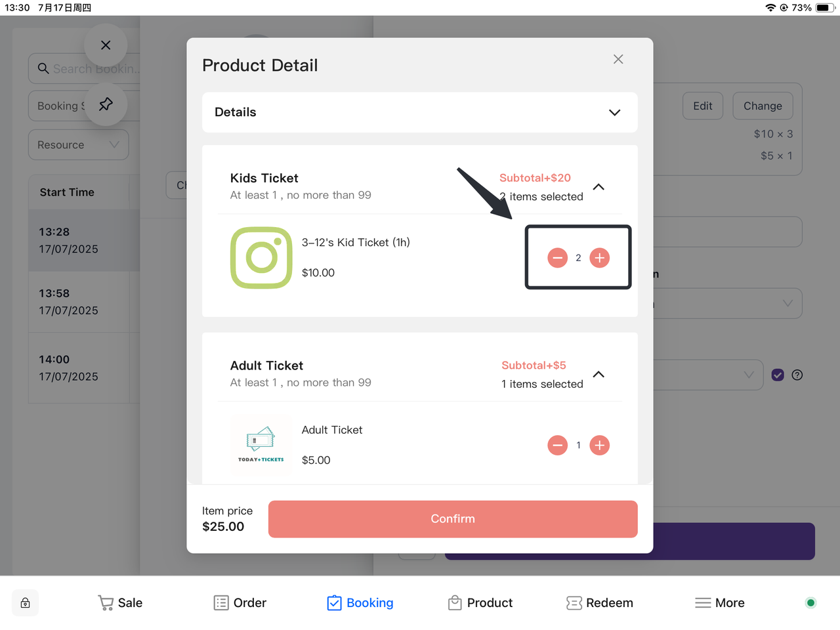Image resolution: width=840 pixels, height=630 pixels.
Task: Open the Redeem tab
Action: 600,603
